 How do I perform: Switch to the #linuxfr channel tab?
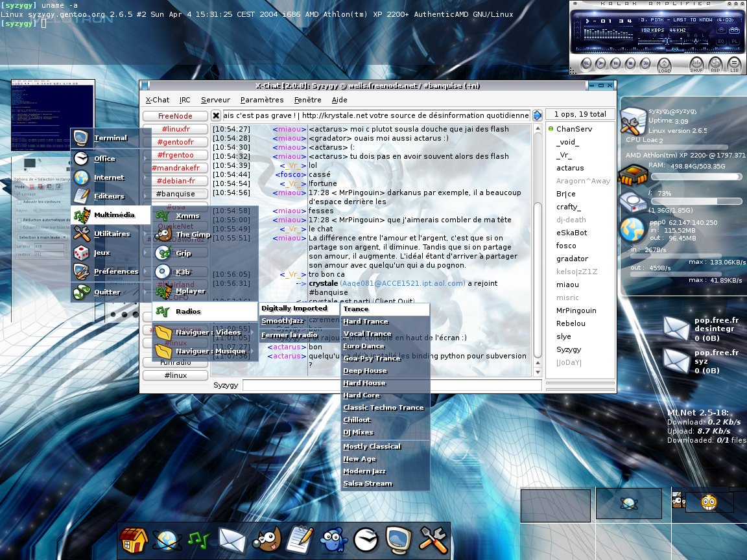coord(175,129)
